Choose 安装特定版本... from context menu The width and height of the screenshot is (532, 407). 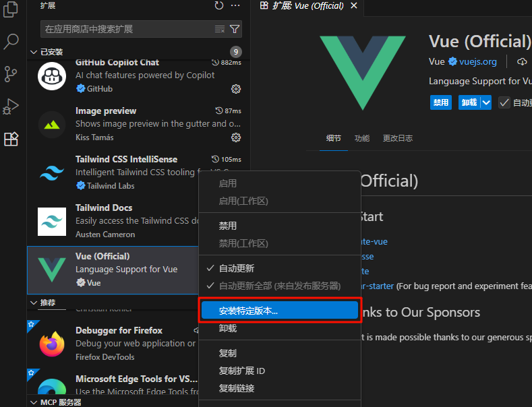(280, 311)
